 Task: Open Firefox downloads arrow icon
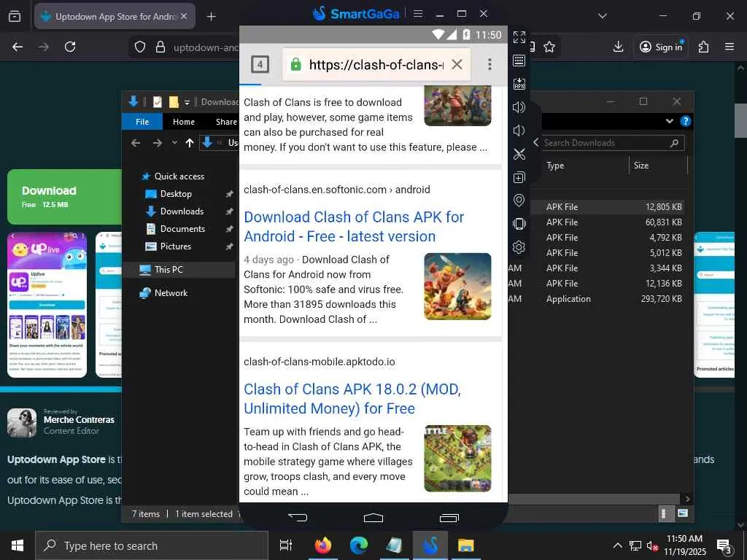pyautogui.click(x=618, y=47)
